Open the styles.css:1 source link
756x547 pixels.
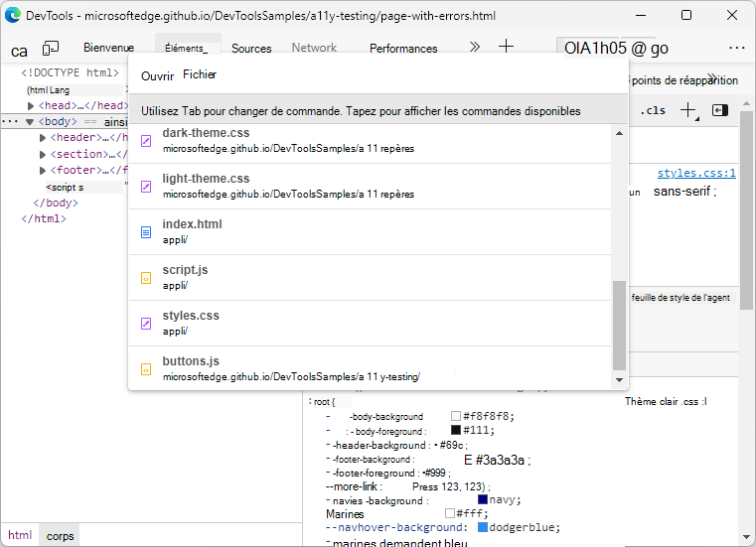click(x=696, y=173)
